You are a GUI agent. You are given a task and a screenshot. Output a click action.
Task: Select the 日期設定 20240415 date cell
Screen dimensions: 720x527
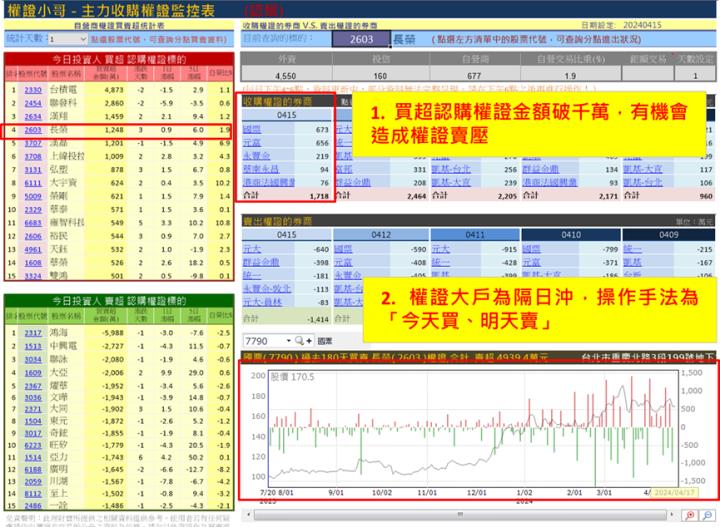click(642, 25)
